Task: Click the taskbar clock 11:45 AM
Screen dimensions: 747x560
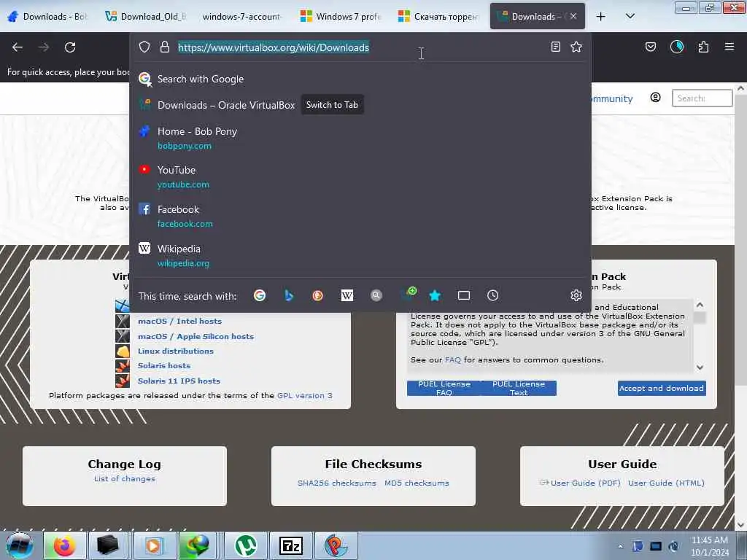Action: pyautogui.click(x=710, y=546)
